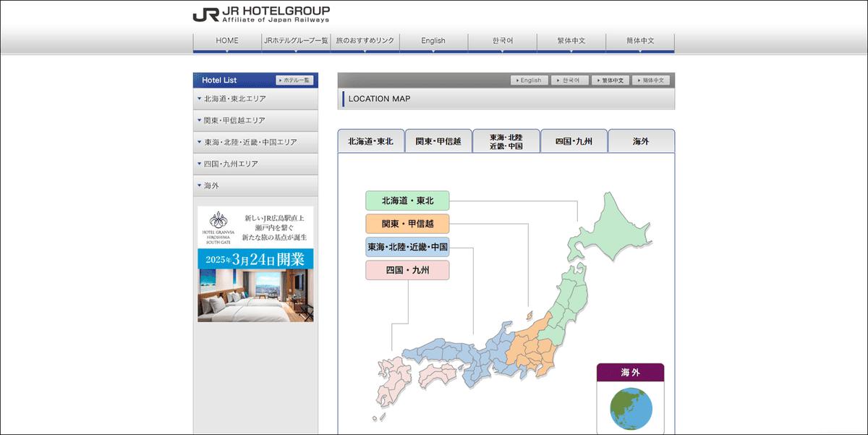Expand 東海・北陸・近畿・中国エリア in sidebar

pos(255,143)
